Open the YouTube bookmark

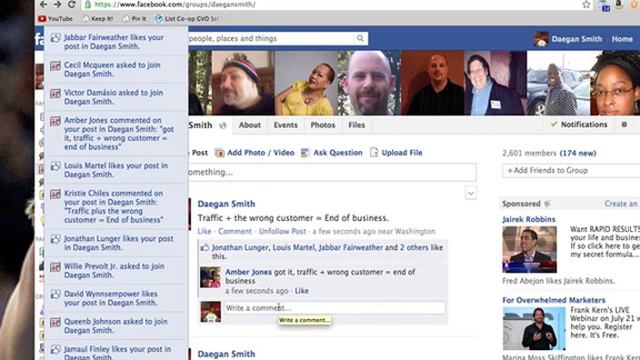coord(55,19)
